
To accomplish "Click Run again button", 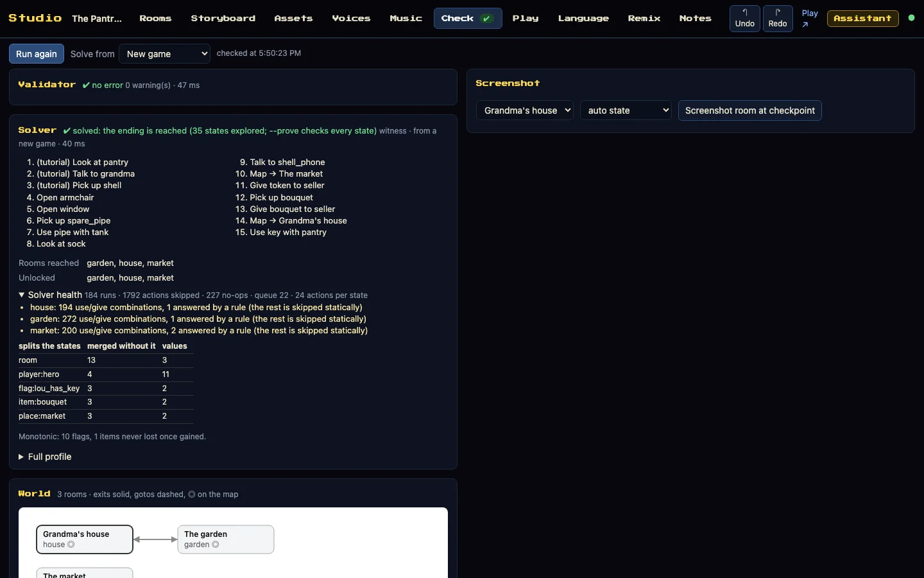I will coord(37,54).
